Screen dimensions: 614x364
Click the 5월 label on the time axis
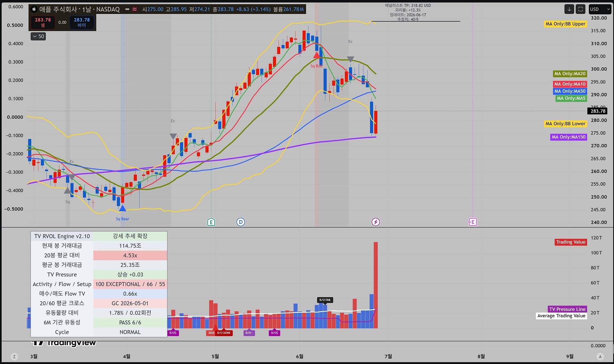tap(215, 356)
